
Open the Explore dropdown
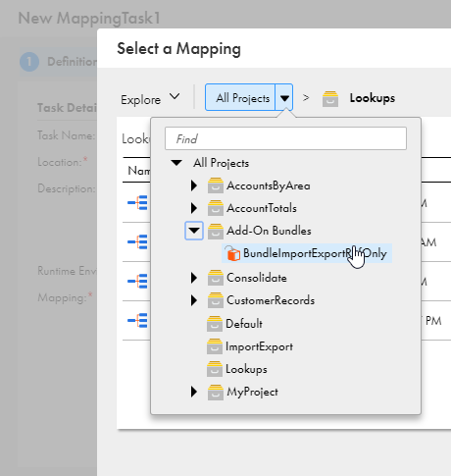point(150,99)
